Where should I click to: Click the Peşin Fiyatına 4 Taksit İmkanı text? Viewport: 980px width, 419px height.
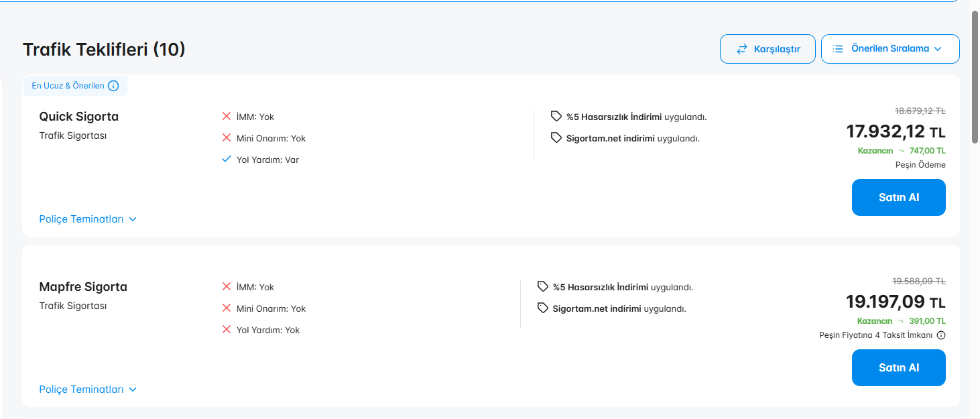coord(876,335)
